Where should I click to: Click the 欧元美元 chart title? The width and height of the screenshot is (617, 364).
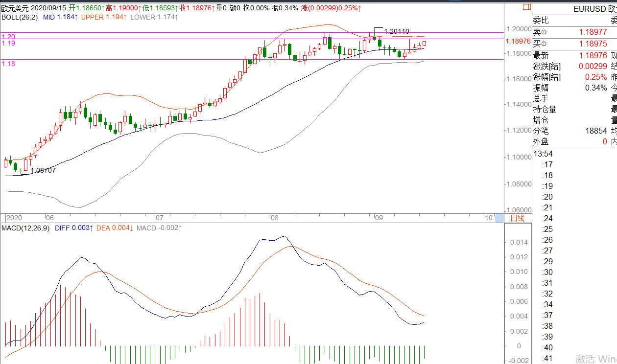click(x=16, y=8)
